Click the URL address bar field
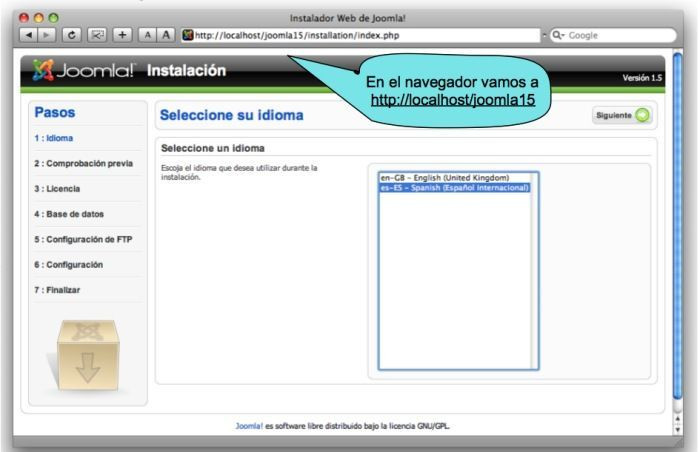 pos(350,33)
